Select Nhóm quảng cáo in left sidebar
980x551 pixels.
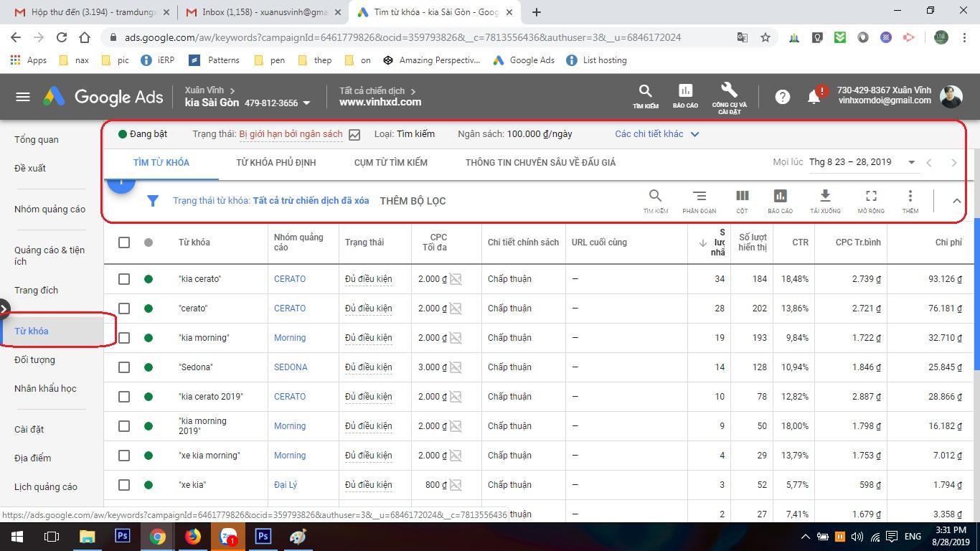[x=50, y=209]
